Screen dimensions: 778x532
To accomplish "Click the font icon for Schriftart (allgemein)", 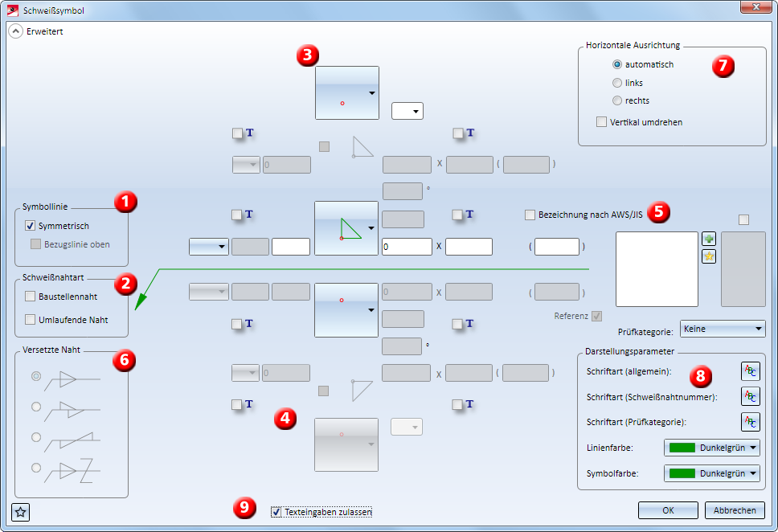I will pos(750,371).
